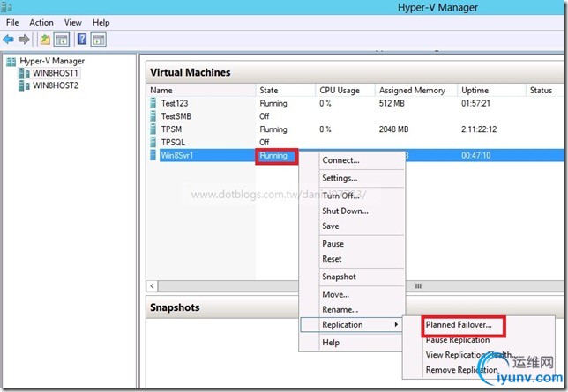Click TPSM uptime value 2.11:22:12
Image resolution: width=568 pixels, height=392 pixels.
(479, 129)
